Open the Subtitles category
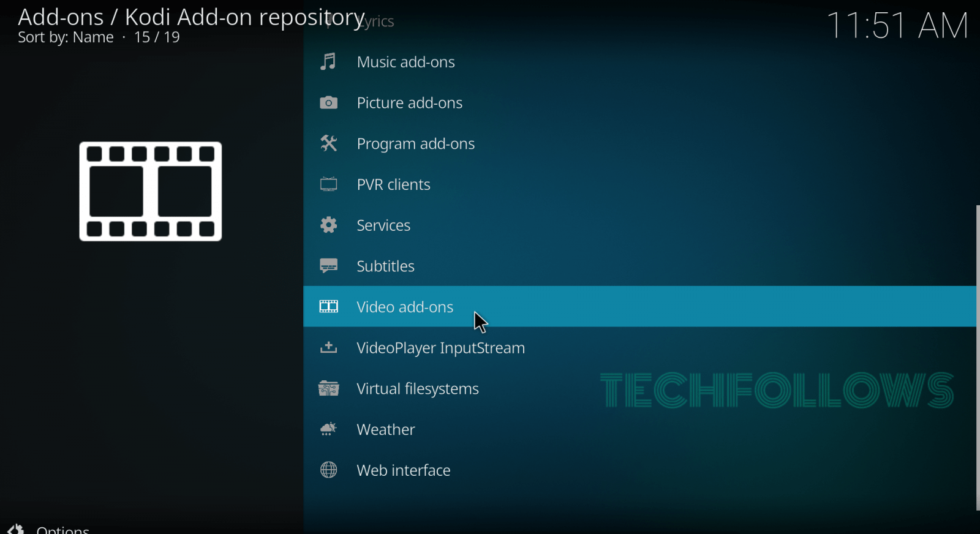This screenshot has height=534, width=980. [639, 266]
